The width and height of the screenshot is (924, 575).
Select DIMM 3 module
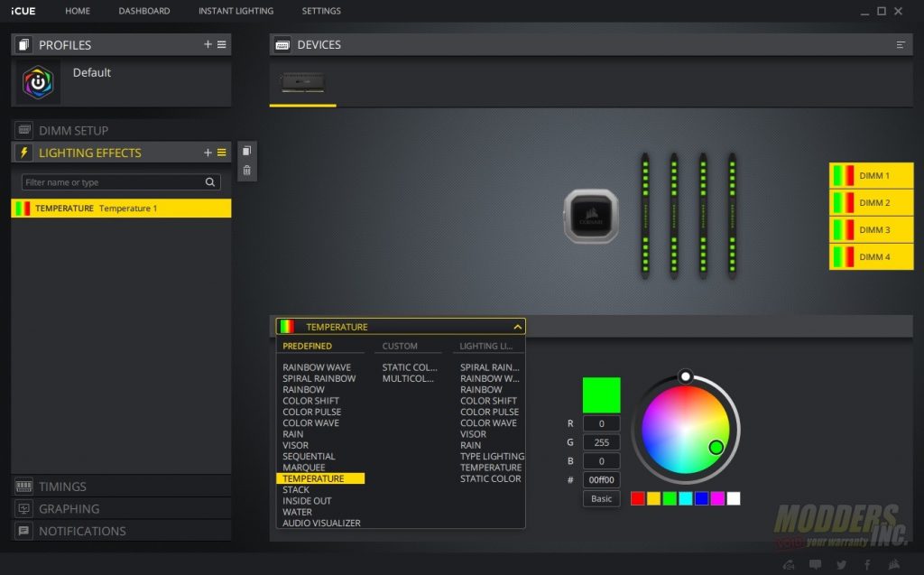871,229
